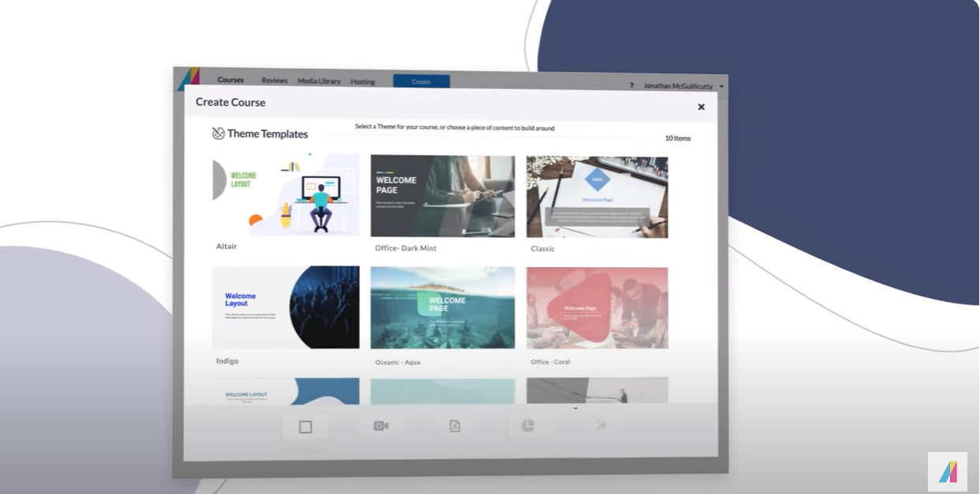Expand the Jonathan McGullicutty user menu
This screenshot has width=980, height=494.
coord(684,85)
